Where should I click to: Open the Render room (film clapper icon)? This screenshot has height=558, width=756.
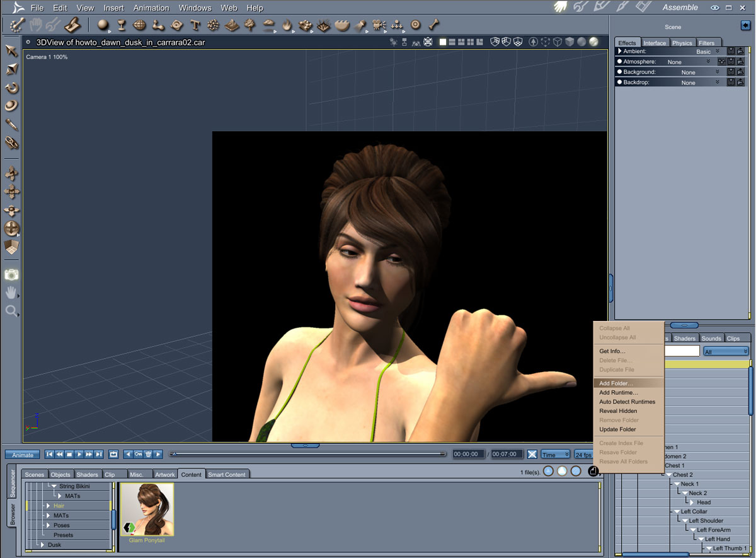pyautogui.click(x=643, y=7)
